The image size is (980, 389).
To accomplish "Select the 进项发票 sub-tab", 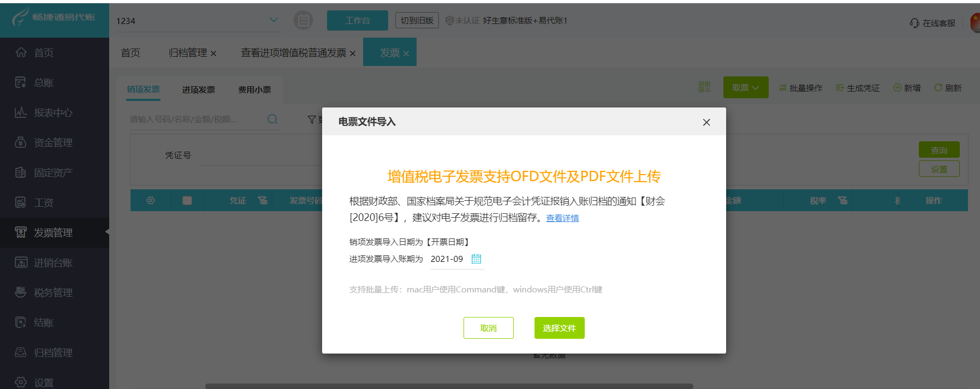I will coord(199,89).
